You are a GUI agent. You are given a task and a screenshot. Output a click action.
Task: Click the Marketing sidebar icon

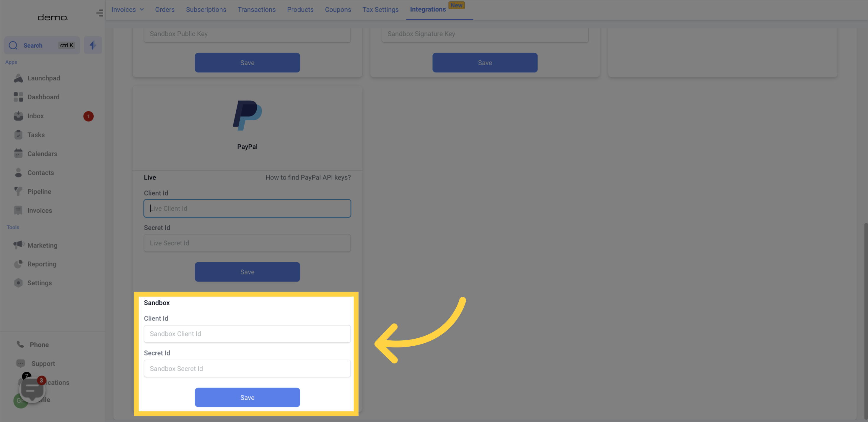(x=19, y=245)
